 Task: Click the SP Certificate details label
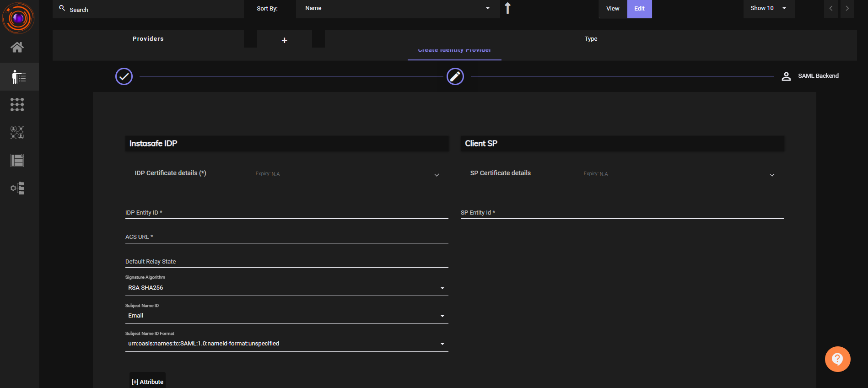pos(501,173)
